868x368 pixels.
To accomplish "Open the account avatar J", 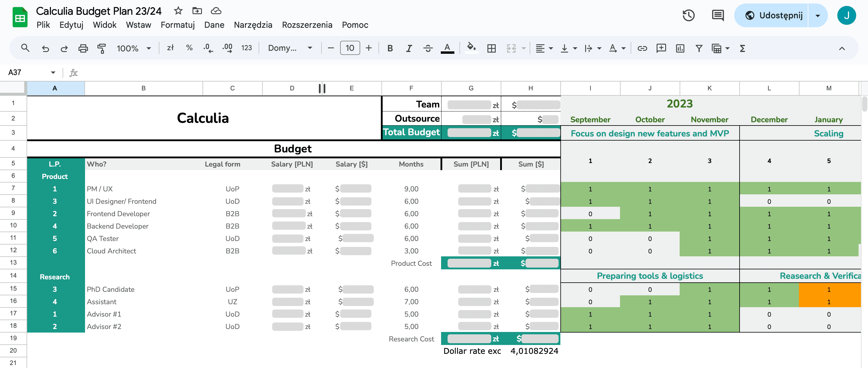I will pyautogui.click(x=846, y=15).
